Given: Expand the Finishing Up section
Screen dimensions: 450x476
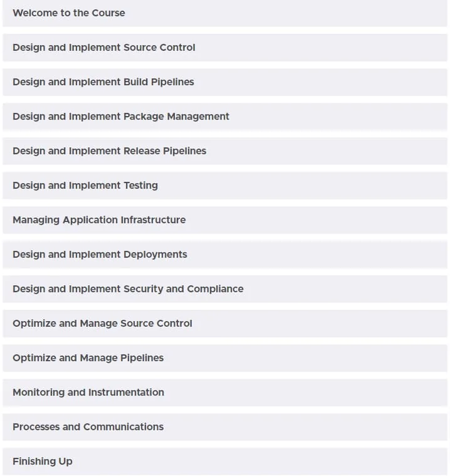Looking at the screenshot, I should pos(225,462).
